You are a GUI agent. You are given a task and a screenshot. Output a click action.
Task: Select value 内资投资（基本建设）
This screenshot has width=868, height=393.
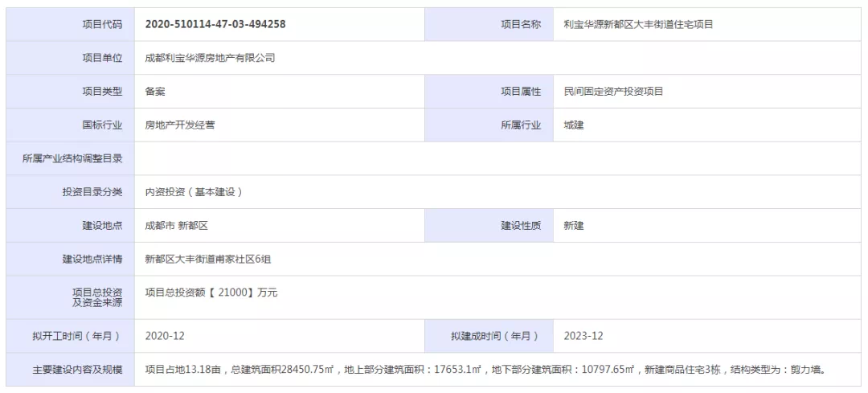pos(194,193)
